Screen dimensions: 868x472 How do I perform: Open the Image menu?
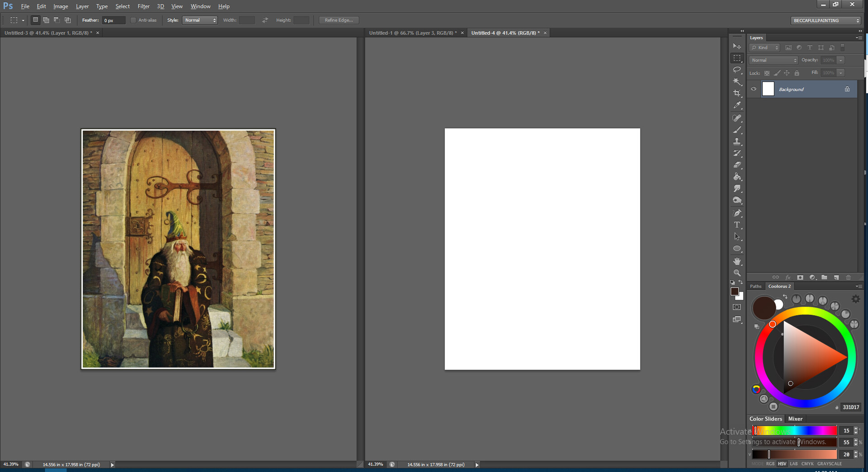coord(61,6)
